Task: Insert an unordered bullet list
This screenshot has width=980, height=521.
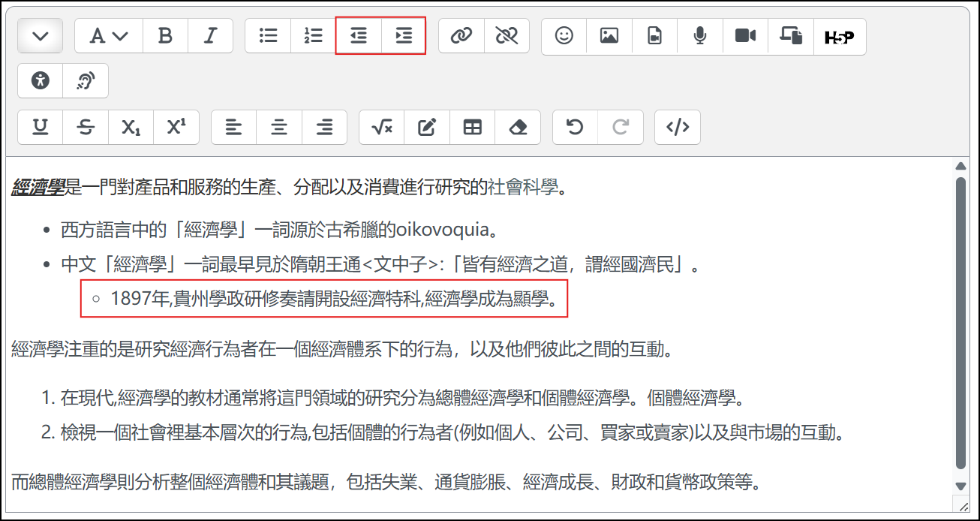Action: 268,36
